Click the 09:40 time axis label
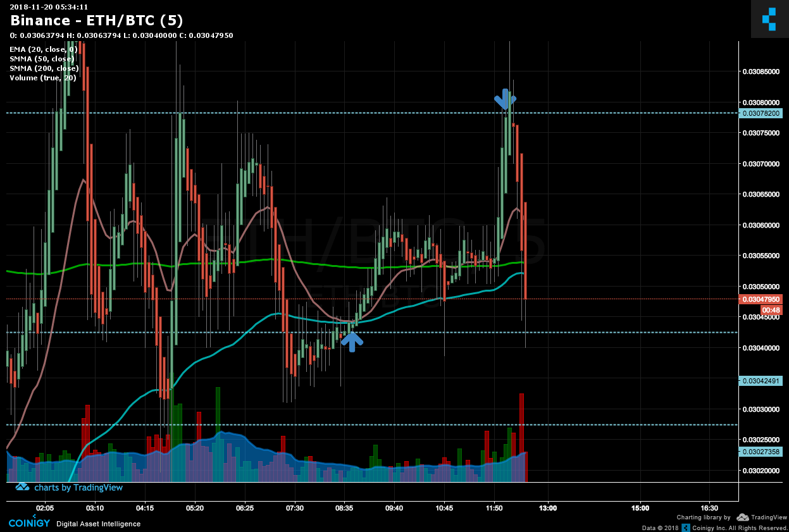This screenshot has height=532, width=789. point(394,508)
